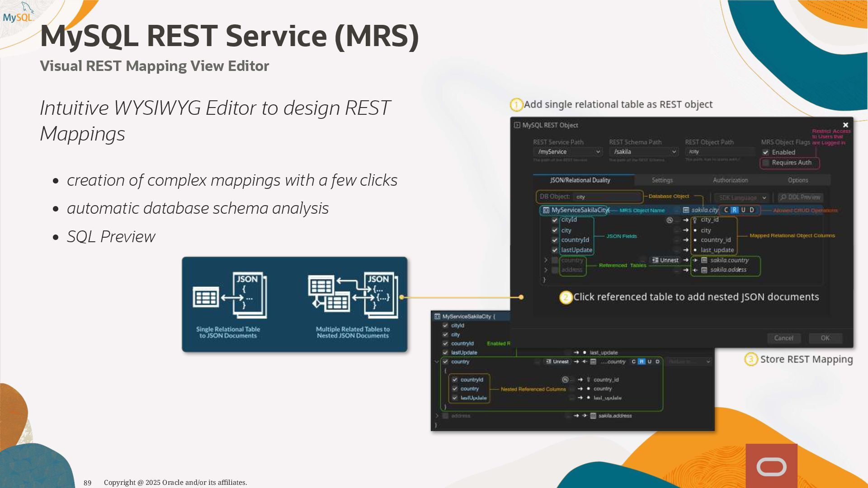Click the sakila.city table icon
Screen dimensions: 868x488
coord(686,210)
